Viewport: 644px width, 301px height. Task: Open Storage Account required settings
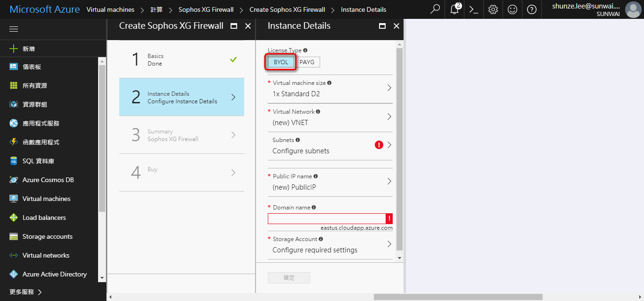[330, 244]
